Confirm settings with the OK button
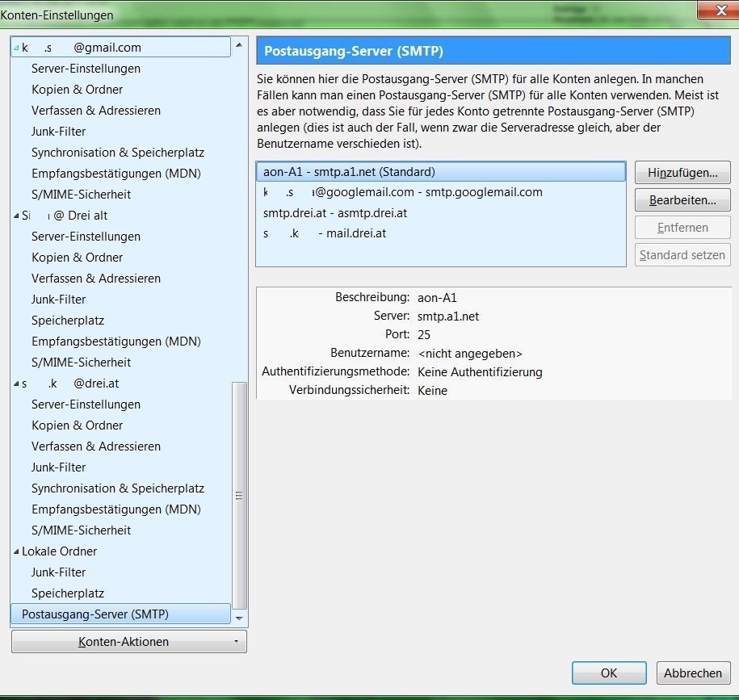Image resolution: width=739 pixels, height=700 pixels. point(609,673)
